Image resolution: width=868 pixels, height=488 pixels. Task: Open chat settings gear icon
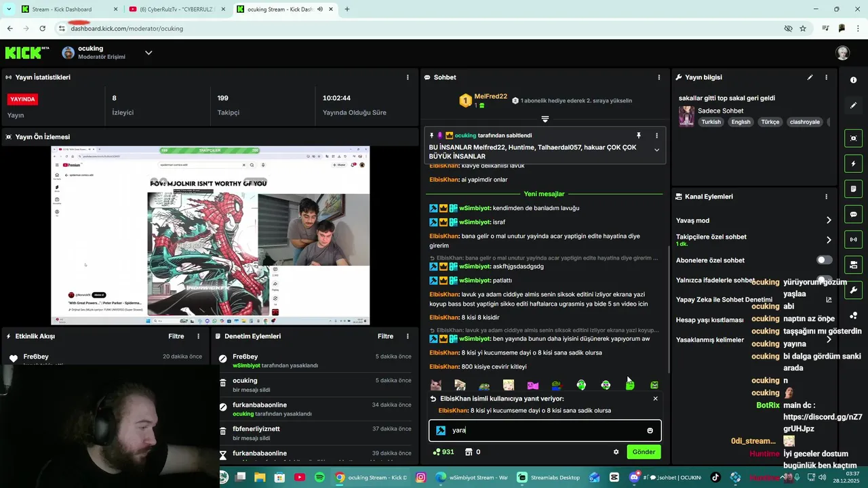pos(616,452)
